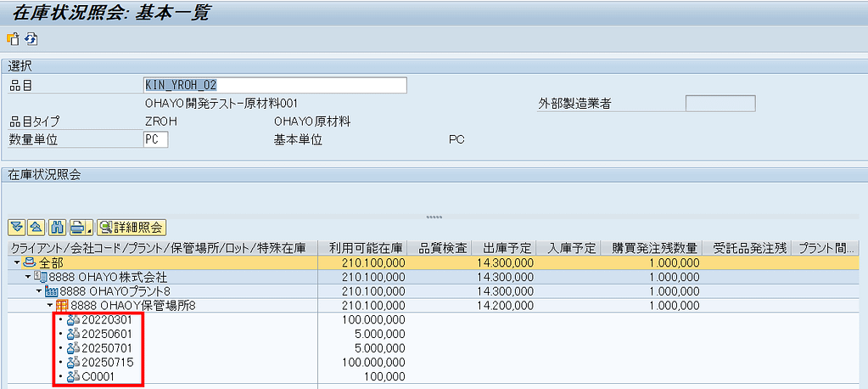Image resolution: width=868 pixels, height=389 pixels.
Task: Click the collapse subtree icon
Action: pos(36,227)
